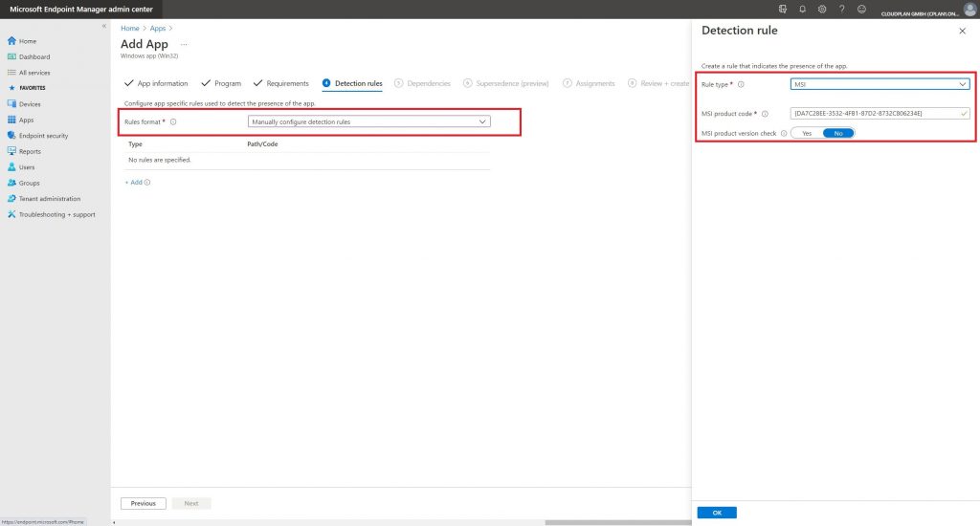Screen dimensions: 980x526
Task: Open the Rules format dropdown
Action: coord(368,121)
